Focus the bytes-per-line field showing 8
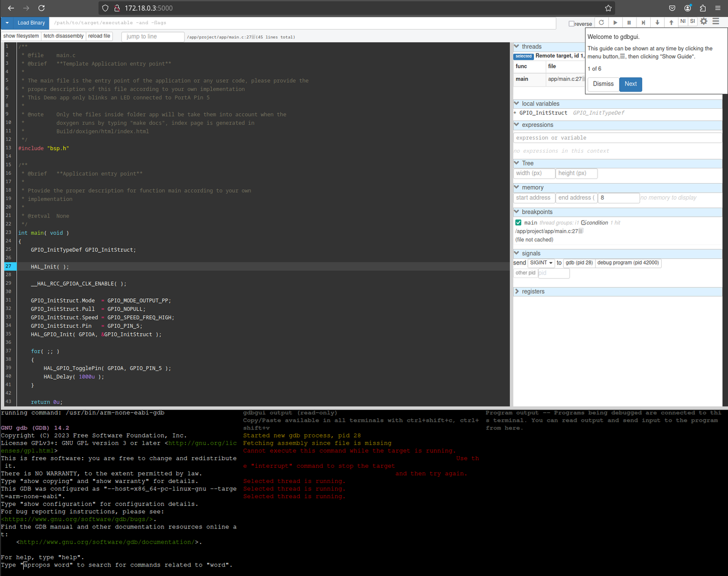The width and height of the screenshot is (728, 576). pyautogui.click(x=619, y=198)
